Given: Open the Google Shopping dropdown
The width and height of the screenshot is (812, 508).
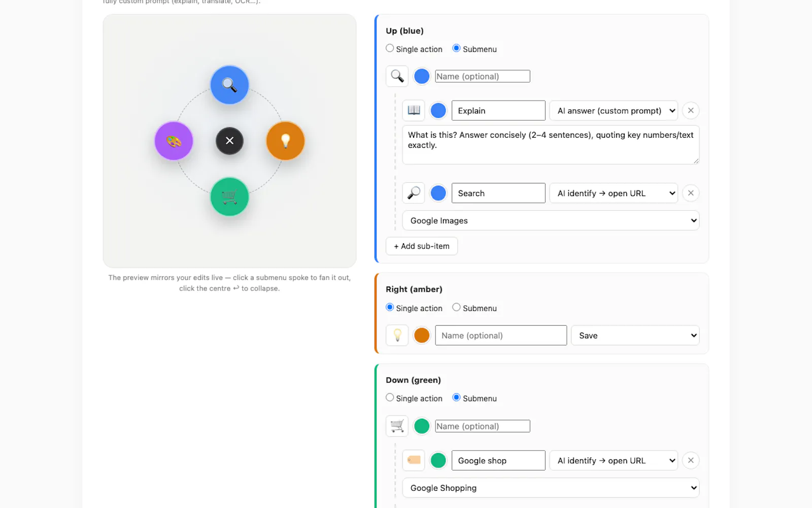Looking at the screenshot, I should tap(551, 488).
